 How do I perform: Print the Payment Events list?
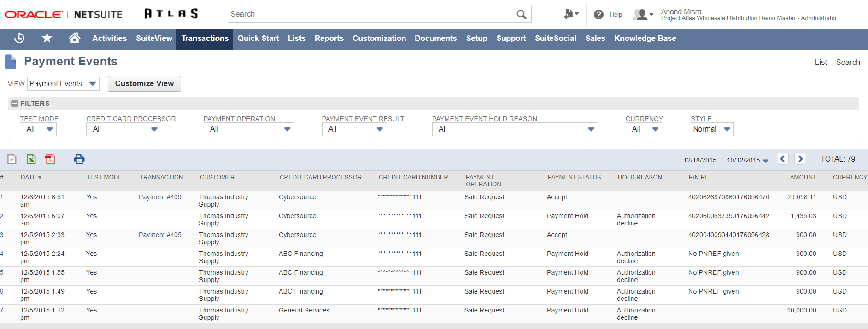(x=79, y=159)
